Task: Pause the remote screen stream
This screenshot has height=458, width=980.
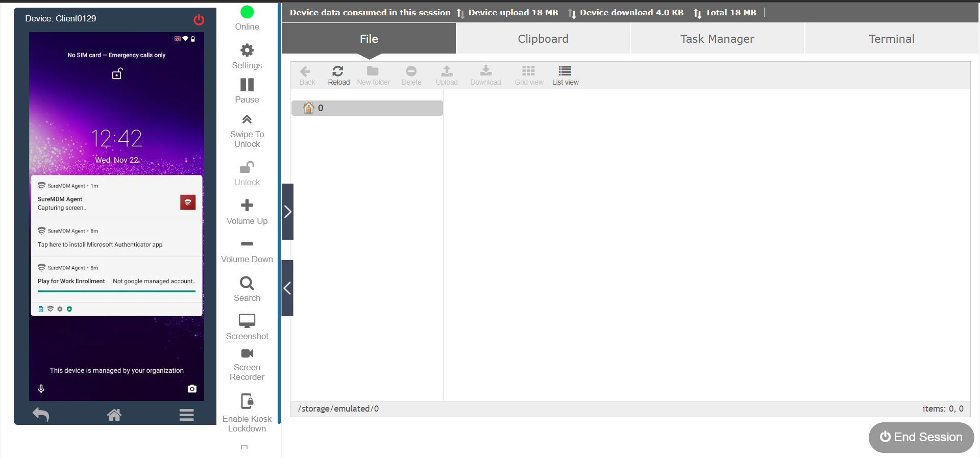Action: click(x=247, y=85)
